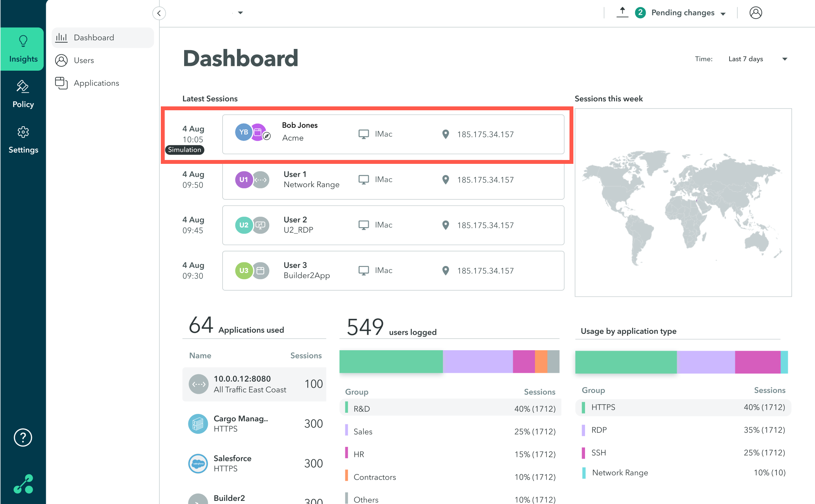Viewport: 815px width, 504px height.
Task: Select the Contractors group row
Action: pos(450,477)
